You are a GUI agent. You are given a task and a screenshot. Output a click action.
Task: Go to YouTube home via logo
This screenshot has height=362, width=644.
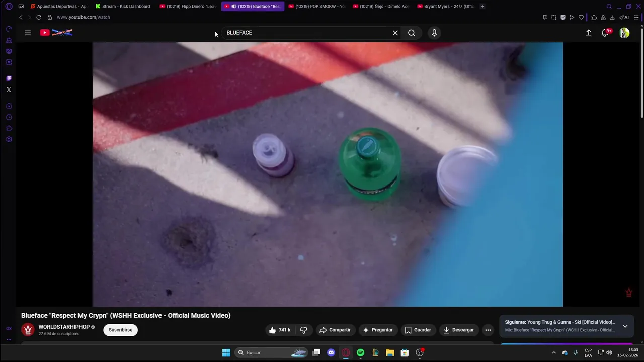coord(56,33)
